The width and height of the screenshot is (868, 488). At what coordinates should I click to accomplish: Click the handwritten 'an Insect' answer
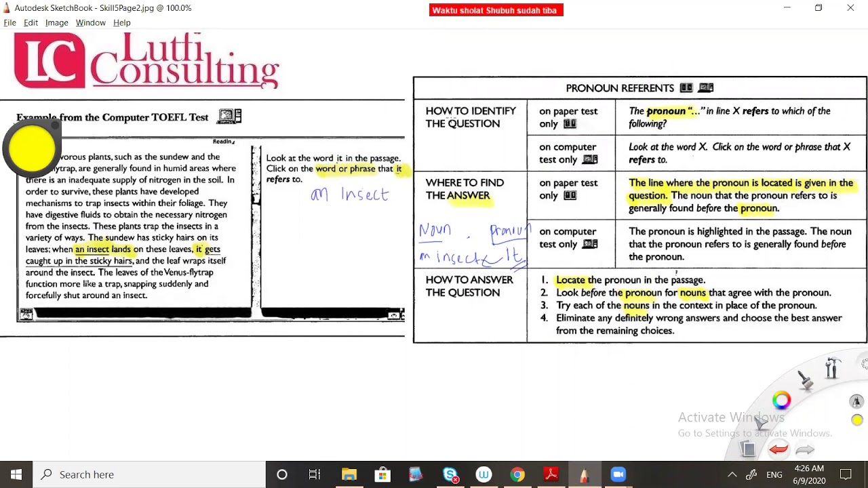[x=350, y=195]
